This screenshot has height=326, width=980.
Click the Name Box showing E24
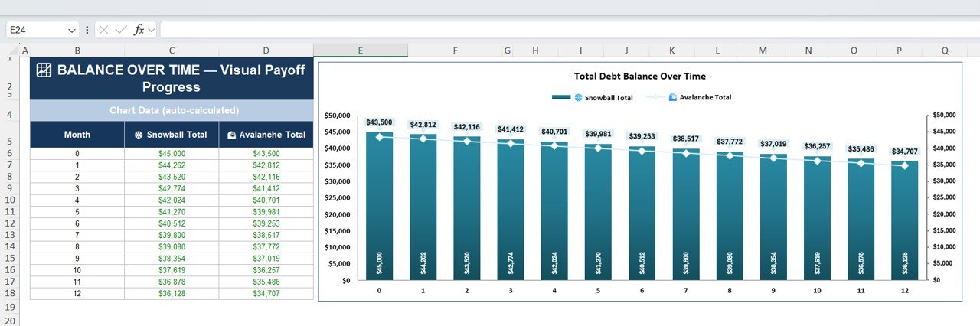(x=37, y=30)
